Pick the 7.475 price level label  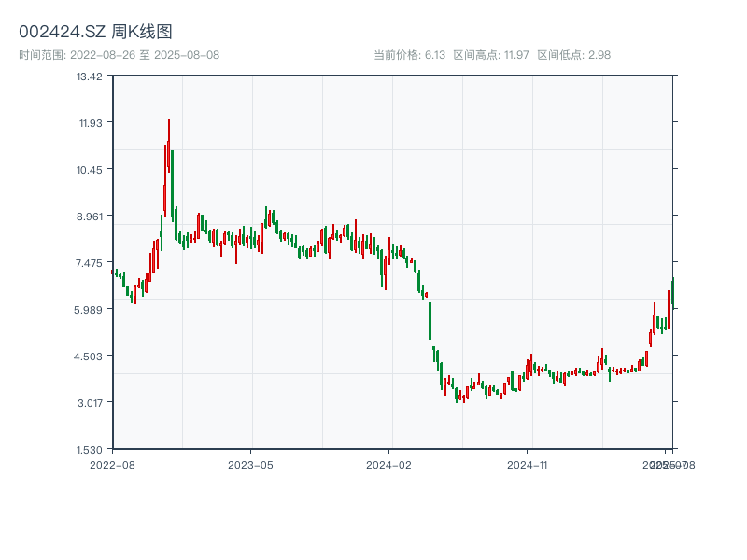coord(90,262)
